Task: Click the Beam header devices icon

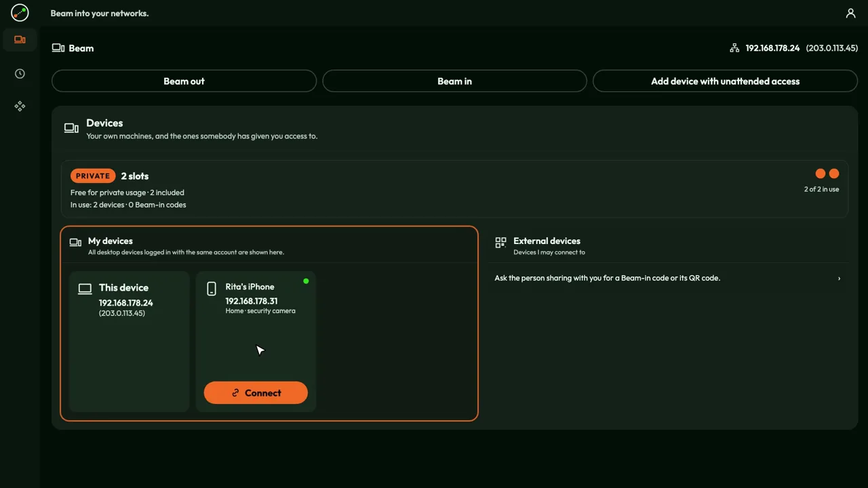Action: 58,48
